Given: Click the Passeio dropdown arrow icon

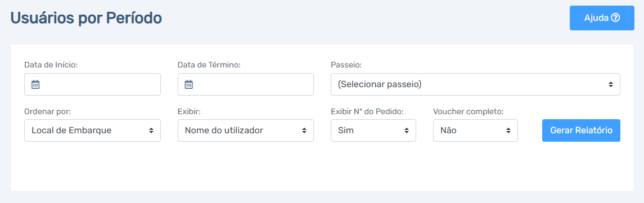Looking at the screenshot, I should point(611,84).
